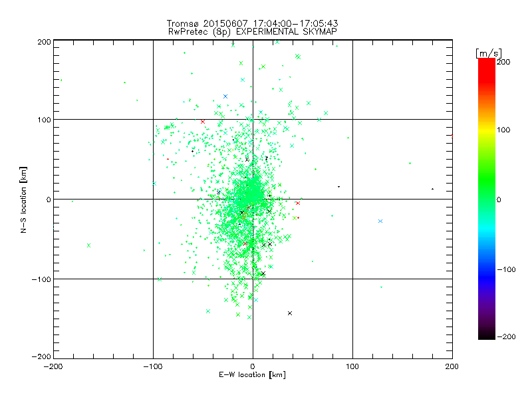
Task: Click the E-W axis tick label "200"
Action: (x=452, y=366)
